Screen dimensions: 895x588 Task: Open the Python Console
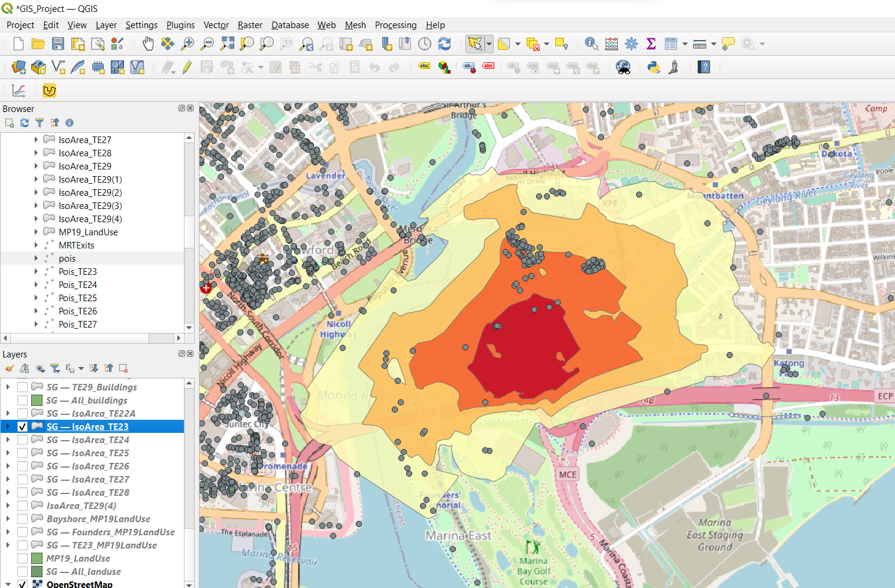(654, 67)
